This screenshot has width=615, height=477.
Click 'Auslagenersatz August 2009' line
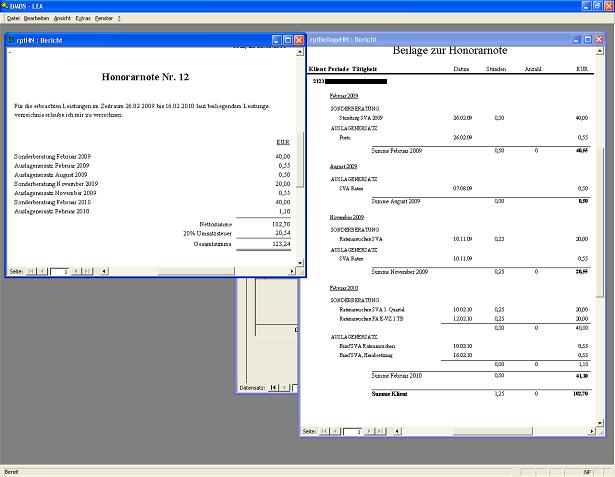tap(51, 175)
